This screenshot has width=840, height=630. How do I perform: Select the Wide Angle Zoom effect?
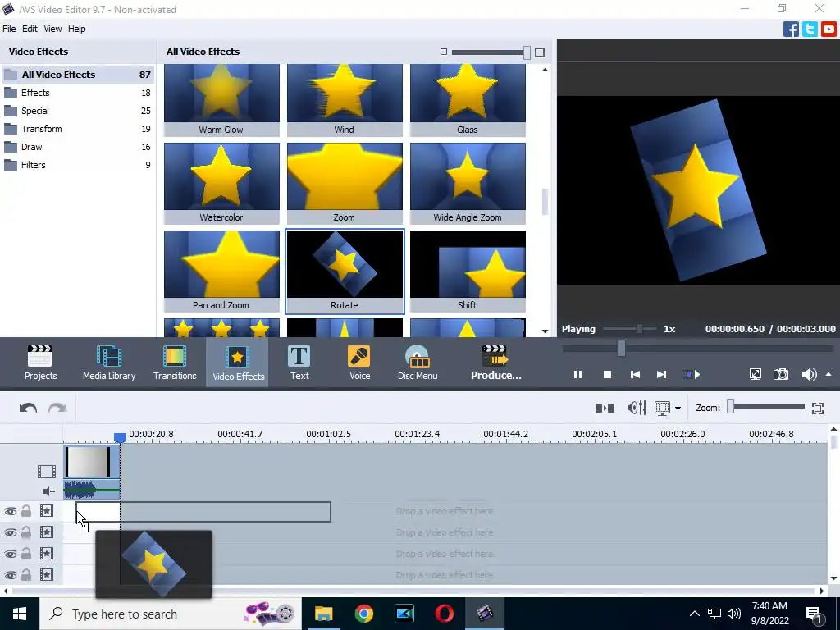click(x=468, y=183)
